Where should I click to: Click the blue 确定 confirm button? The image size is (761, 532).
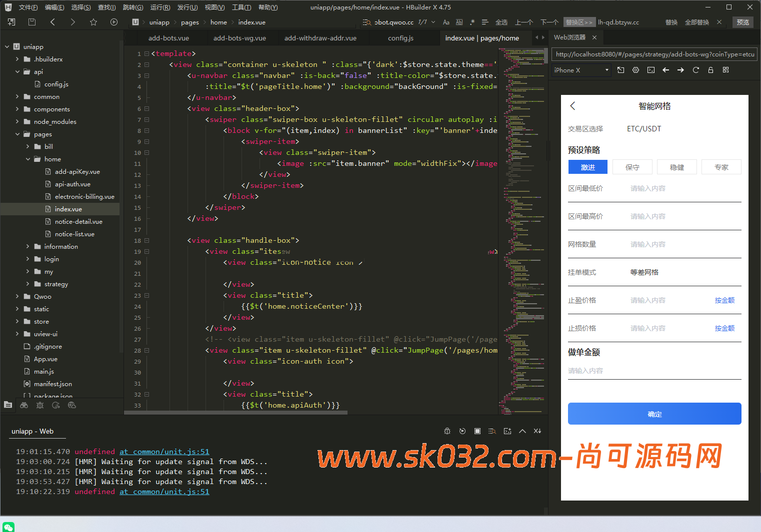pyautogui.click(x=654, y=414)
